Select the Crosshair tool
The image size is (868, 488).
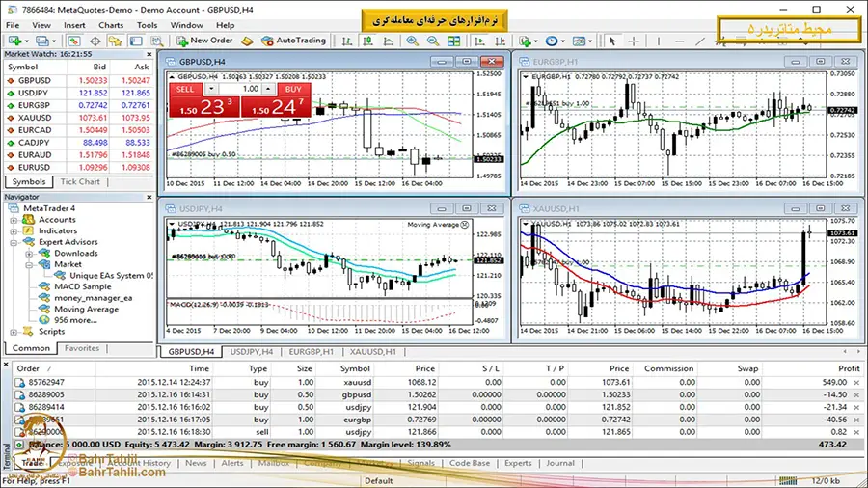point(634,41)
